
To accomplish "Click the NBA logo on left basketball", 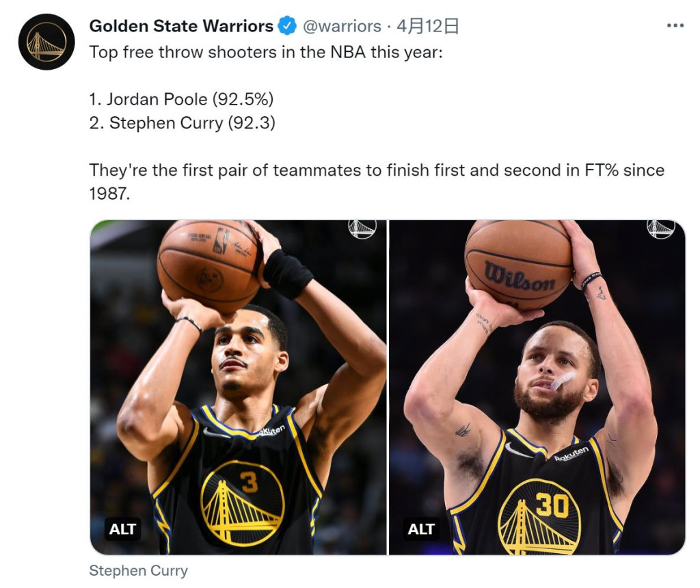I will click(x=221, y=240).
